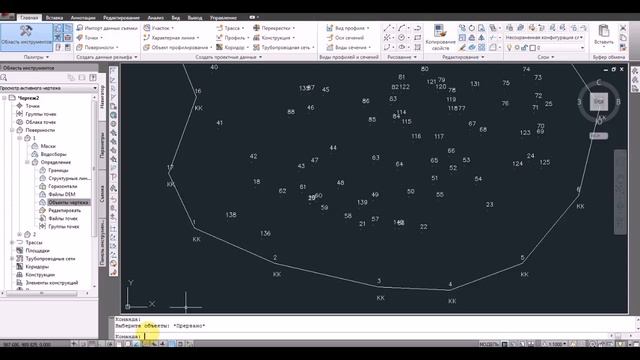Switch to the Главная ribbon tab
This screenshot has width=640, height=360.
[29, 18]
